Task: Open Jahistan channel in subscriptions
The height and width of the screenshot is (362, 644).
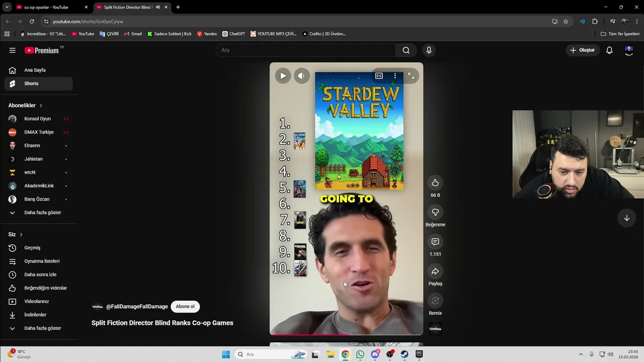Action: click(38, 159)
